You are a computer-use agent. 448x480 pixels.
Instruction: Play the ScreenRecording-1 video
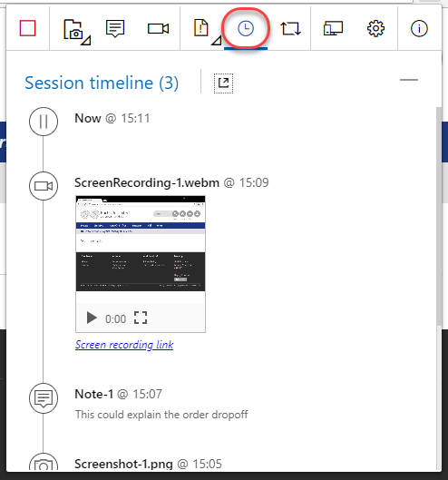click(92, 318)
